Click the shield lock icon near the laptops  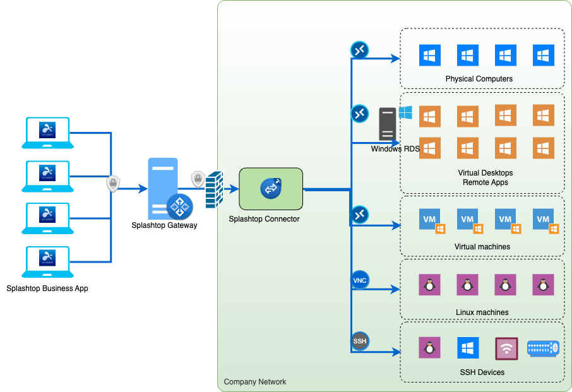tap(113, 184)
